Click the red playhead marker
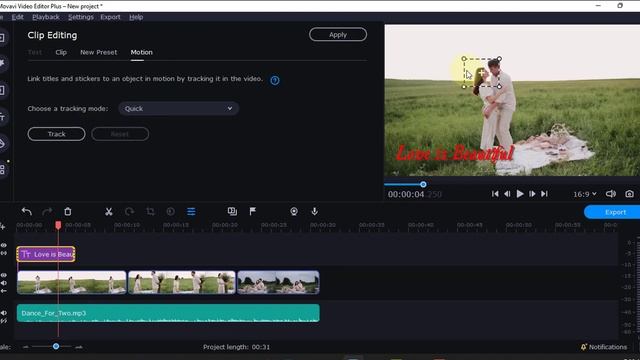Viewport: 640px width, 360px height. tap(58, 225)
